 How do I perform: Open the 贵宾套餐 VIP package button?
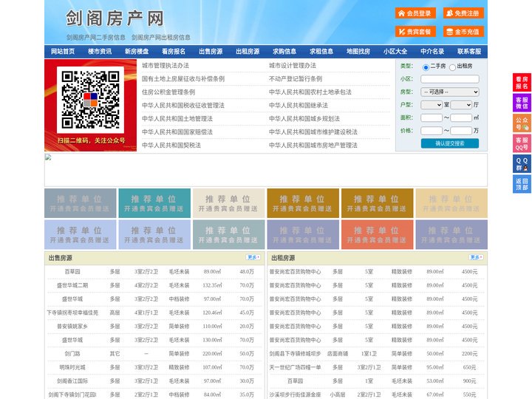[x=415, y=32]
